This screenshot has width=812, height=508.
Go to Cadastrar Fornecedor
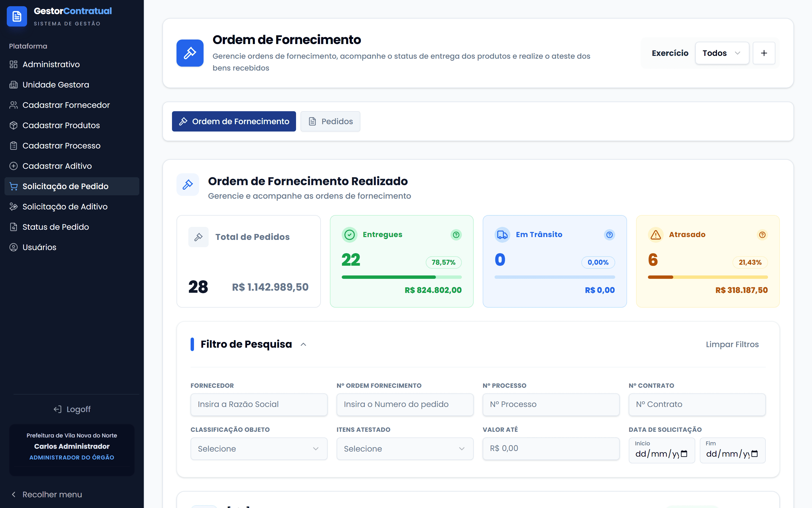click(x=72, y=105)
